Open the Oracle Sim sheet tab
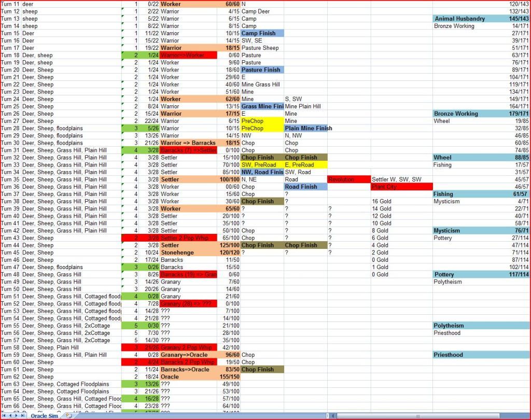 [44, 416]
